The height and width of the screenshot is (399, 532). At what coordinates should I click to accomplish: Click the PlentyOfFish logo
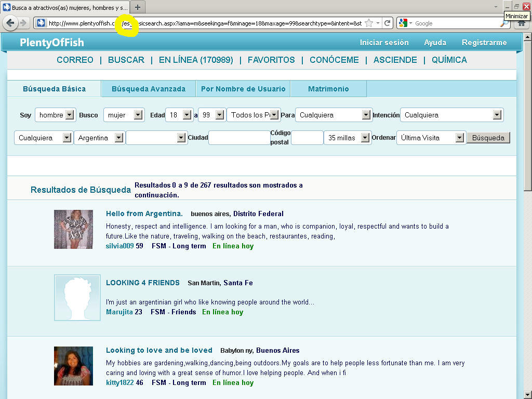pyautogui.click(x=51, y=43)
